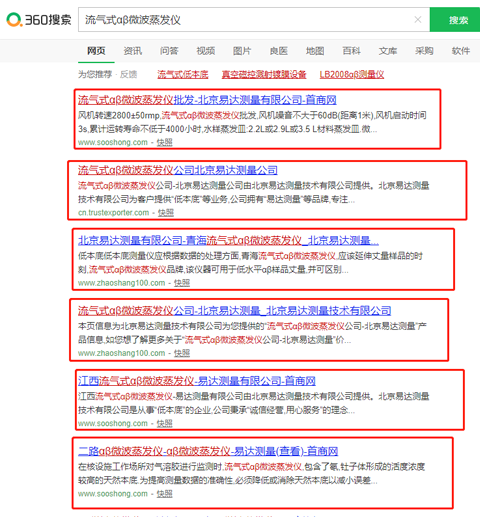The image size is (480, 517).
Task: Go to the 良医 tab
Action: coord(279,51)
